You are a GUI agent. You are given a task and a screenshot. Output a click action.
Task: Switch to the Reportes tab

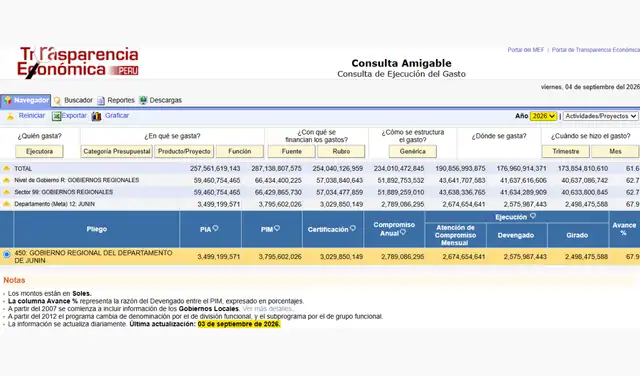coord(116,100)
